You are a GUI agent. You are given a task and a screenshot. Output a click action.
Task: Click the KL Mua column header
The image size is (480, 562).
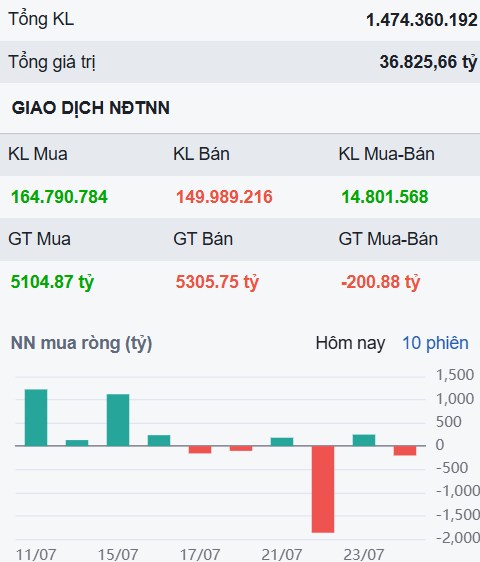pyautogui.click(x=38, y=154)
